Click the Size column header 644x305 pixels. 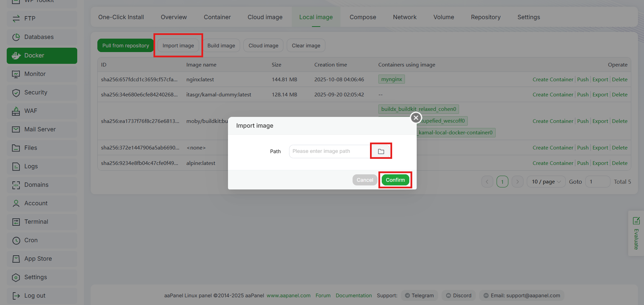tap(276, 65)
